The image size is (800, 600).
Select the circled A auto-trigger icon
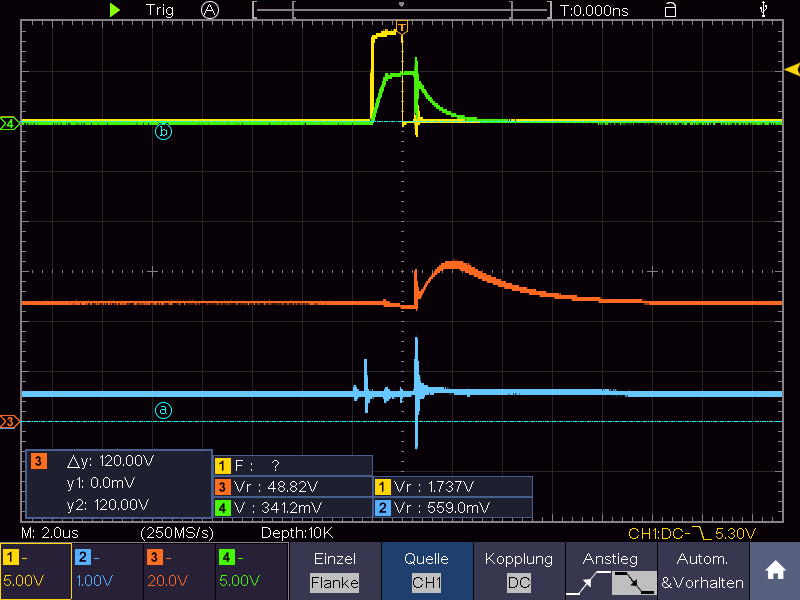pyautogui.click(x=210, y=10)
